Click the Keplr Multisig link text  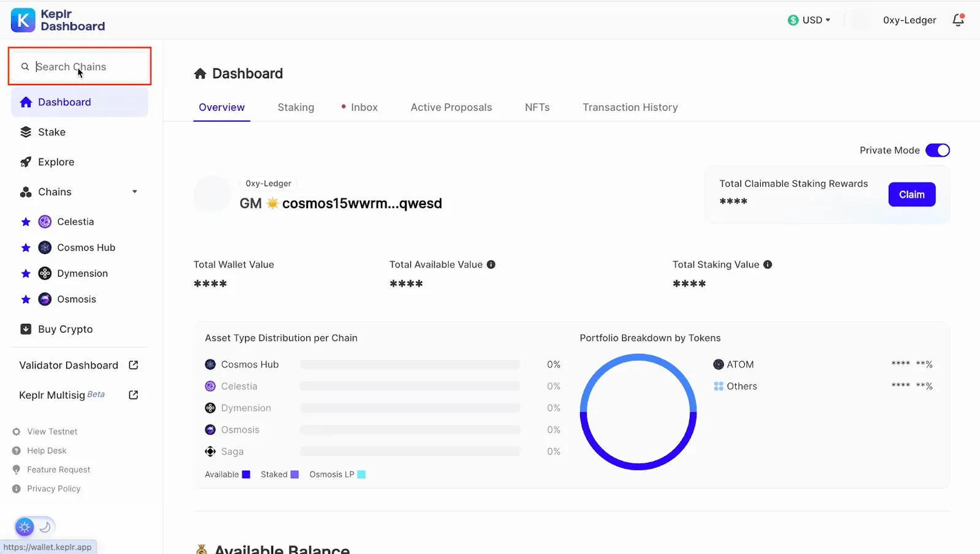[x=52, y=395]
